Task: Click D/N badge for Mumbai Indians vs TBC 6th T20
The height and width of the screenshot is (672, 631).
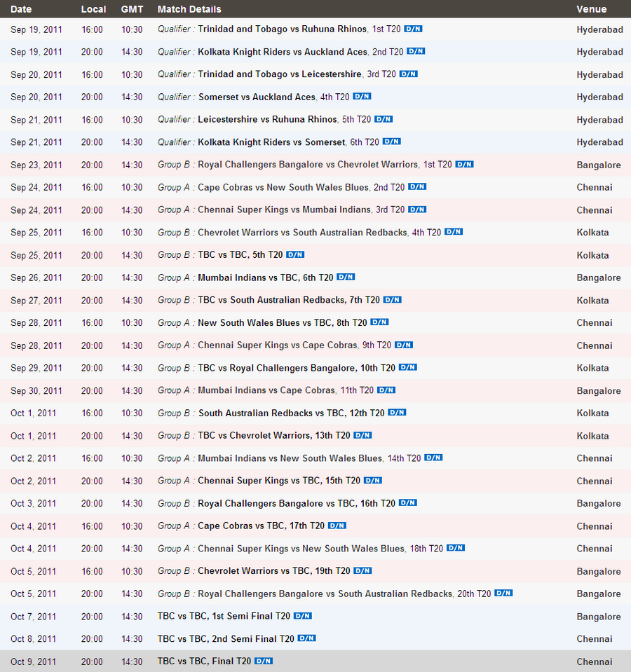Action: (346, 277)
